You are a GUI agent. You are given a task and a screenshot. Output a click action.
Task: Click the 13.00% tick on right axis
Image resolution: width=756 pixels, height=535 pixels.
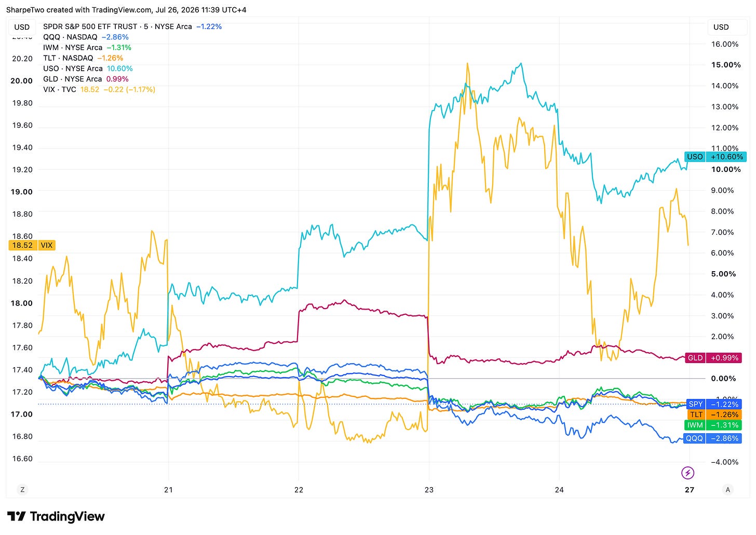pyautogui.click(x=725, y=106)
